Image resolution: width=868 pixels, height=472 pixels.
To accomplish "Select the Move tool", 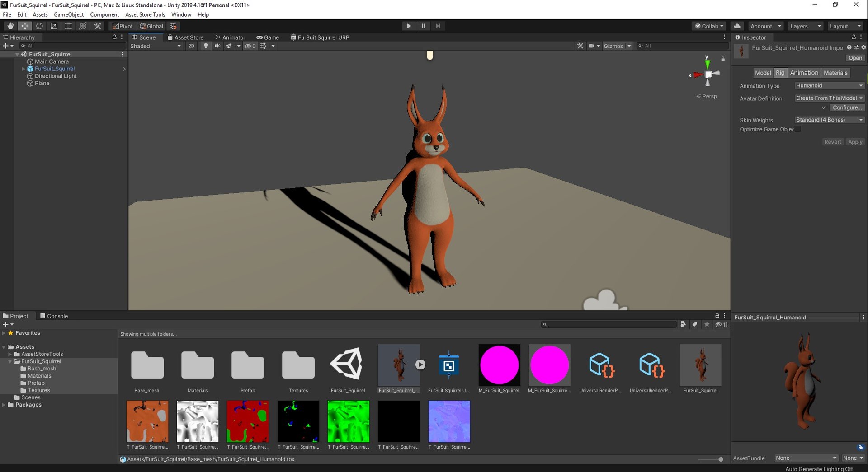I will [x=25, y=26].
